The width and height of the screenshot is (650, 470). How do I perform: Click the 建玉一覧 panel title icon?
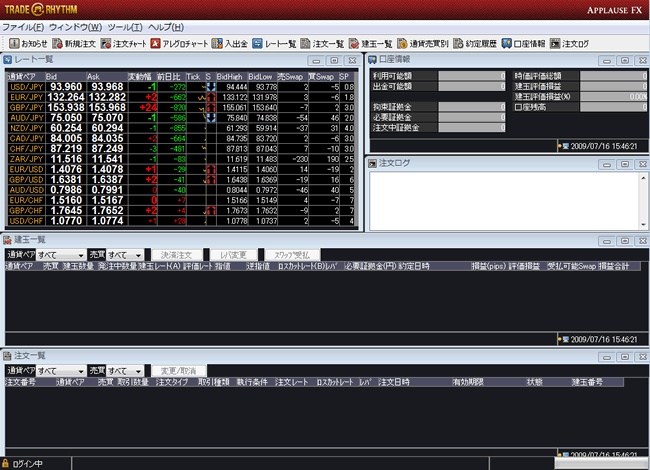tap(7, 240)
